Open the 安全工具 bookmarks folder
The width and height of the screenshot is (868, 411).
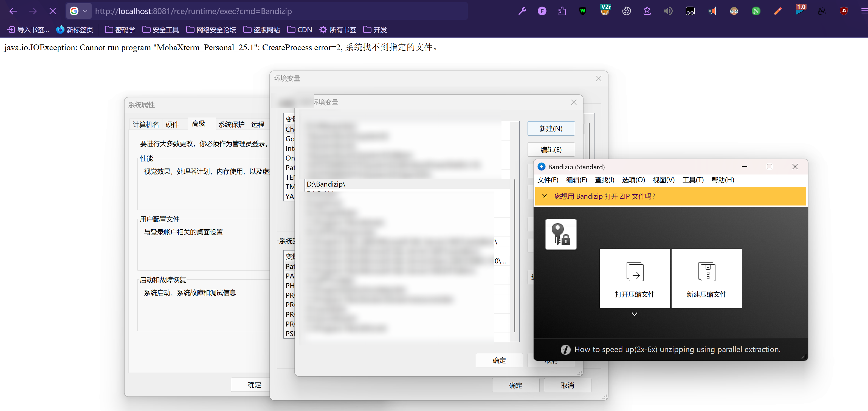pyautogui.click(x=161, y=30)
